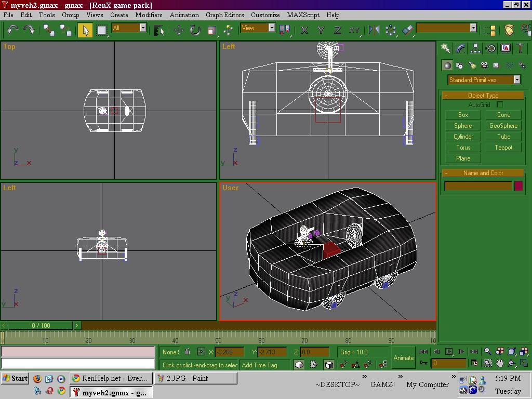
Task: Open the Modify panel tab icon
Action: tap(460, 48)
